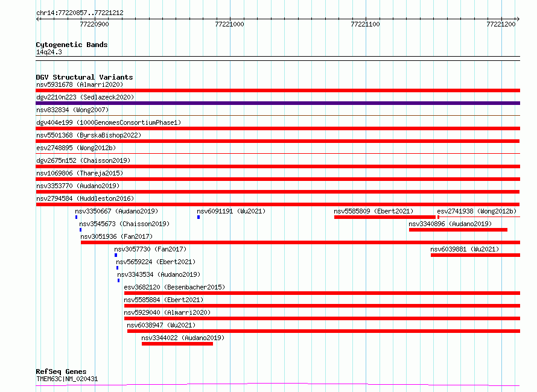Click the nsv3350667 (Audano2019) label
The image size is (537, 392).
(116, 211)
